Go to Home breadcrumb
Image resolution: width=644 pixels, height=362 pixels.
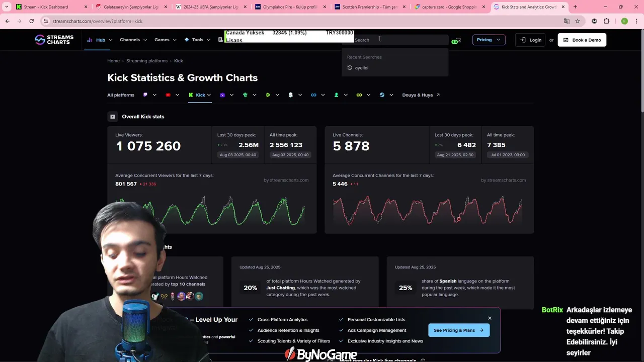coord(113,61)
